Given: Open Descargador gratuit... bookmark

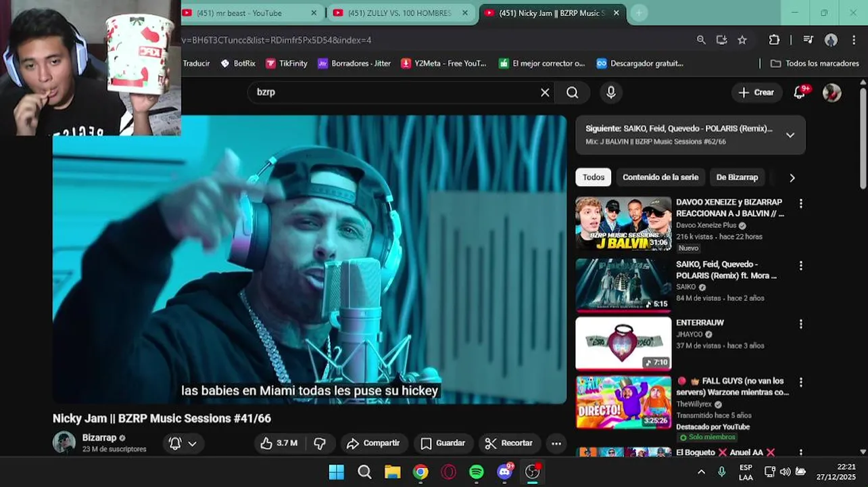Looking at the screenshot, I should (x=640, y=64).
